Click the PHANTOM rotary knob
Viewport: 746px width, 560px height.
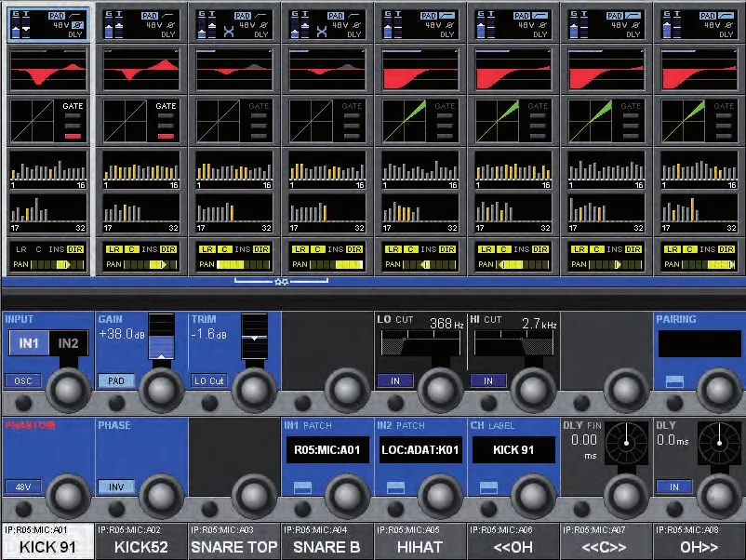pos(68,496)
